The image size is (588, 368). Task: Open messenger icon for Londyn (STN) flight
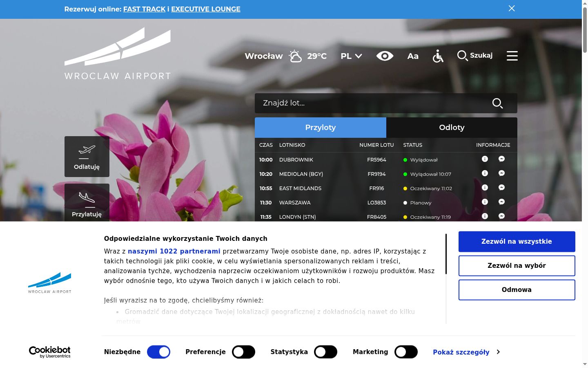pyautogui.click(x=502, y=216)
